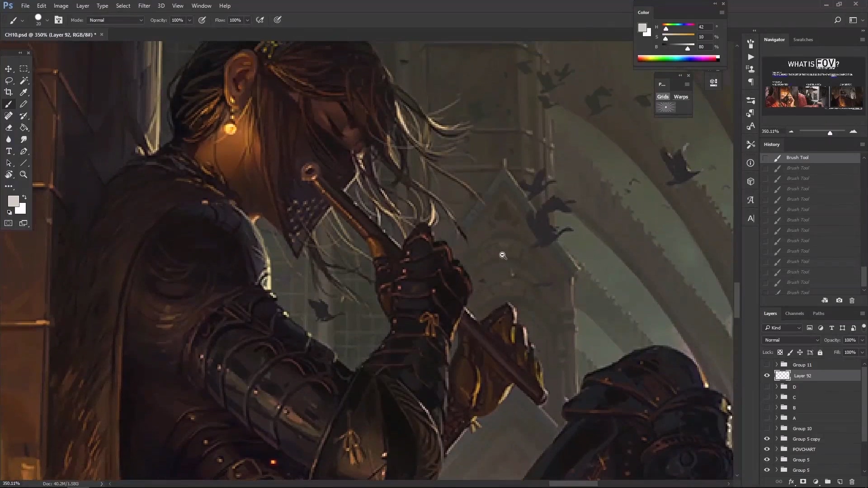Select the Pen tool

24,151
